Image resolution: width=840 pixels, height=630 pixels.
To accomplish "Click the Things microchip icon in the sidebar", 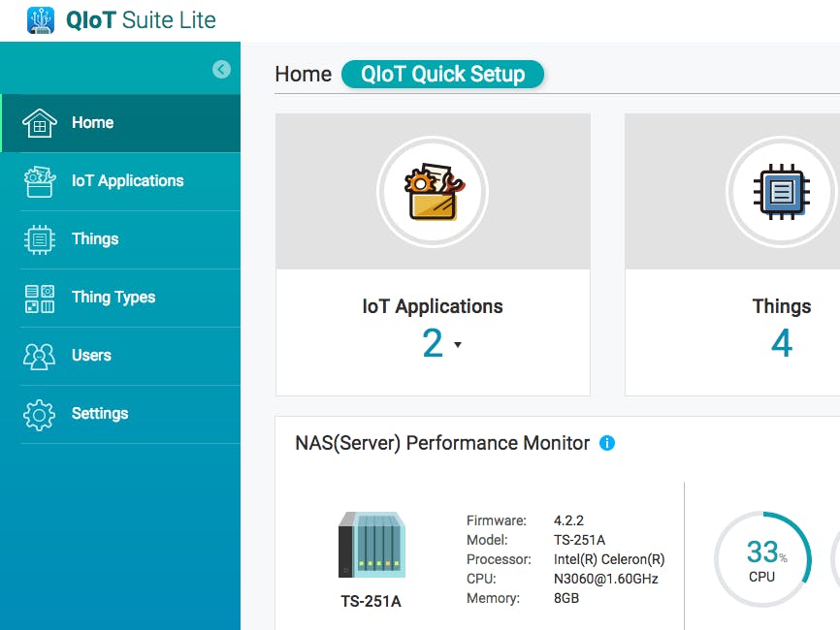I will 39,238.
